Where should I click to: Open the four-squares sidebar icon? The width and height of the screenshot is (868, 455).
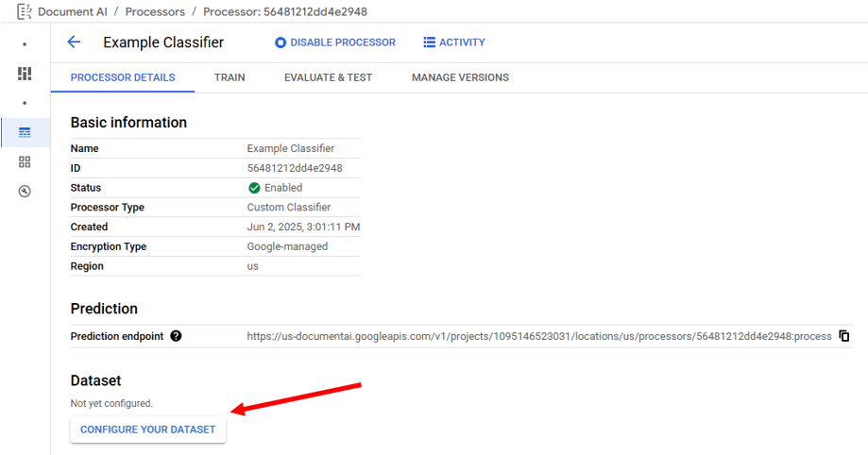pyautogui.click(x=25, y=162)
